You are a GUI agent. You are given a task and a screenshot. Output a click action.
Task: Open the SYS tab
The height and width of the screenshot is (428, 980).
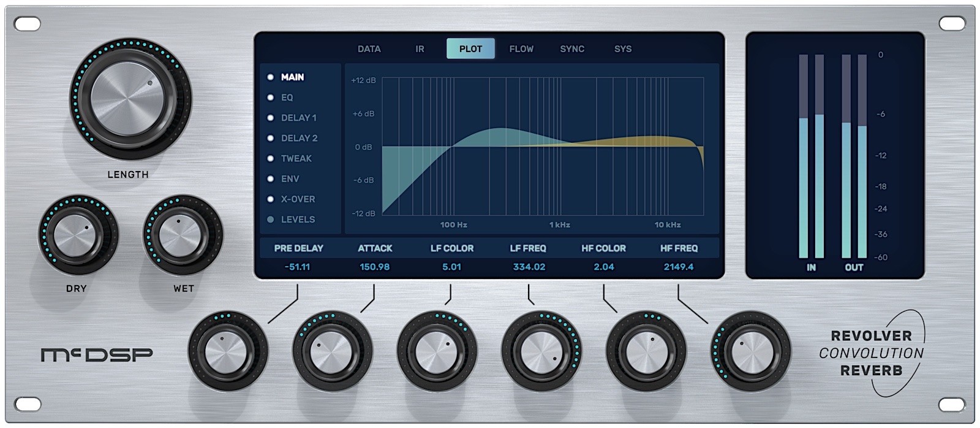pos(623,49)
